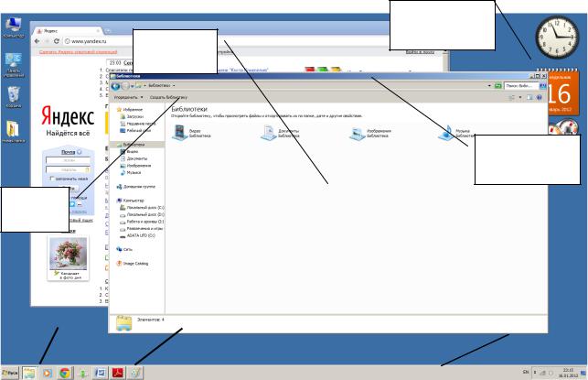Click the Яндекс logo on the page
The height and width of the screenshot is (380, 588).
point(68,115)
